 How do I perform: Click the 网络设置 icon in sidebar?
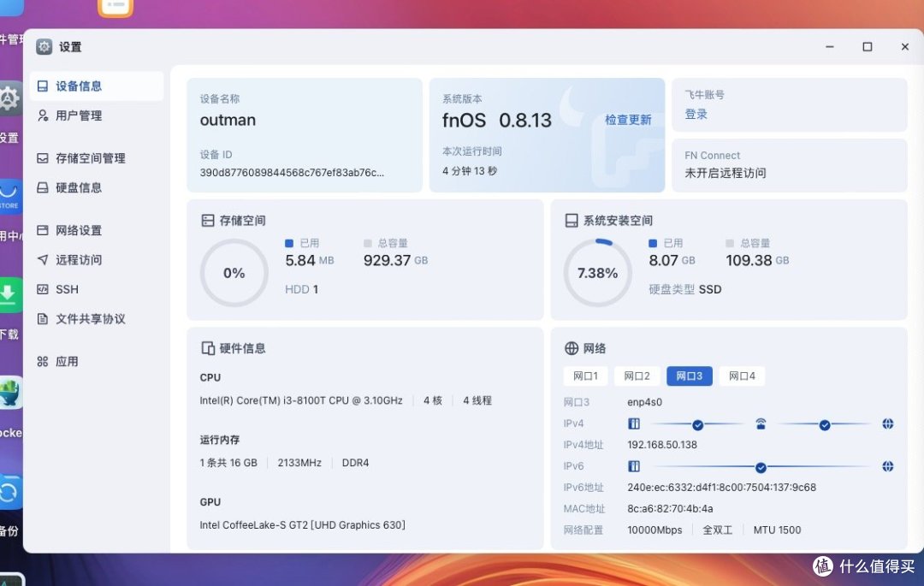pyautogui.click(x=43, y=230)
